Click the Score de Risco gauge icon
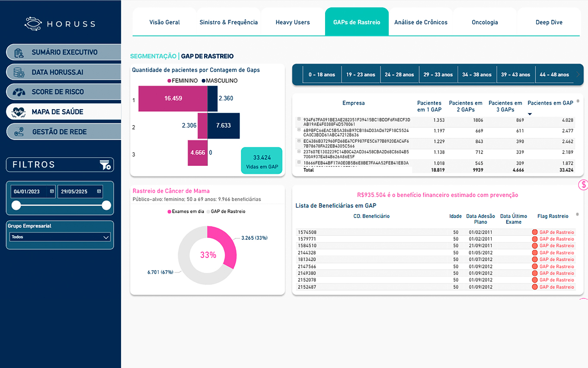 19,92
